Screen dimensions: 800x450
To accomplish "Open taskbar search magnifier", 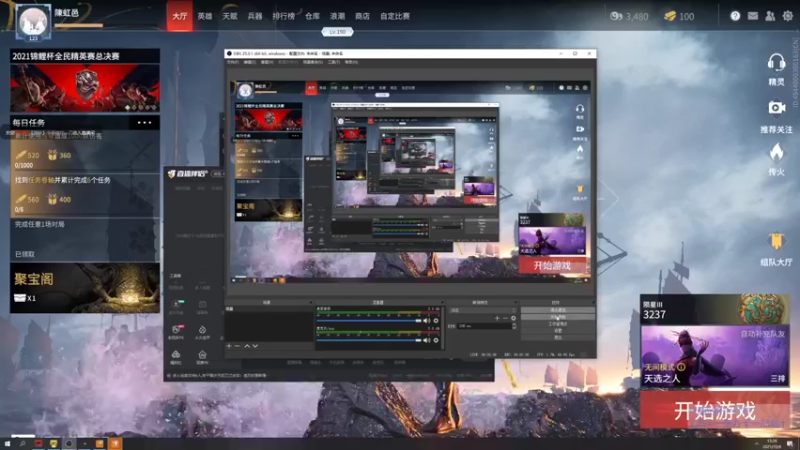I will 22,444.
